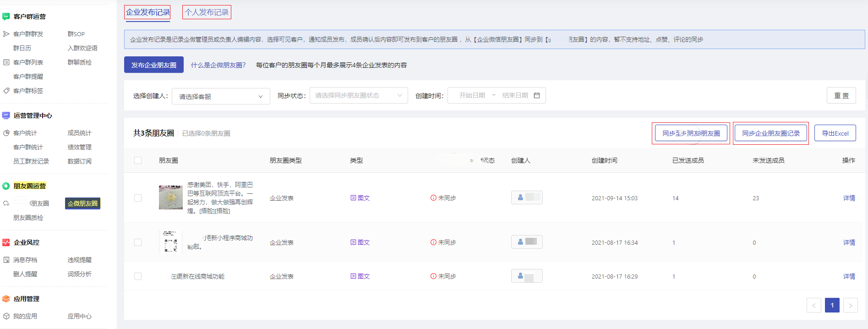Open 词频分析 menu item

tap(80, 274)
